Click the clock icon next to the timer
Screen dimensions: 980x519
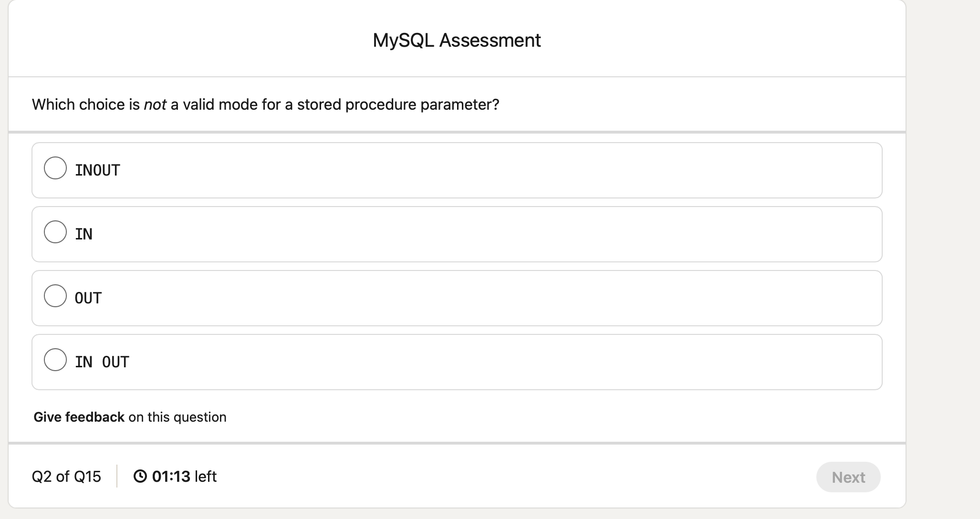(x=141, y=476)
